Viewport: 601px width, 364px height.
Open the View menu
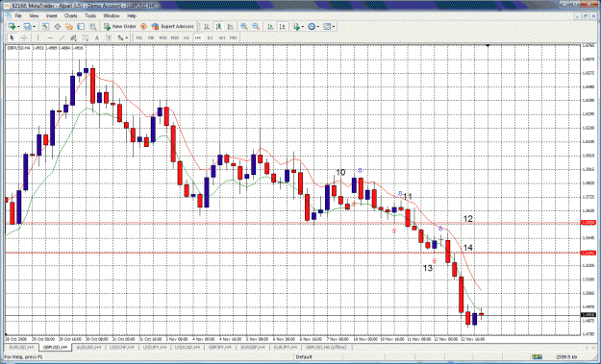click(34, 15)
